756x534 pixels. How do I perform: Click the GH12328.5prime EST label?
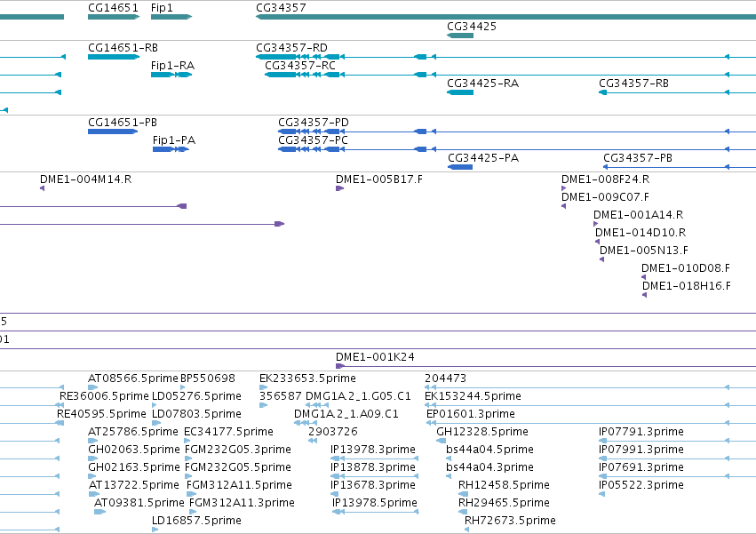[482, 432]
